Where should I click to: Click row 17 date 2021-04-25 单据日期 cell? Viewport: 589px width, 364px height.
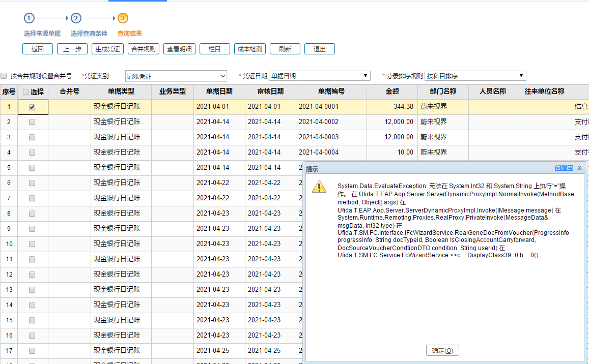pyautogui.click(x=219, y=350)
